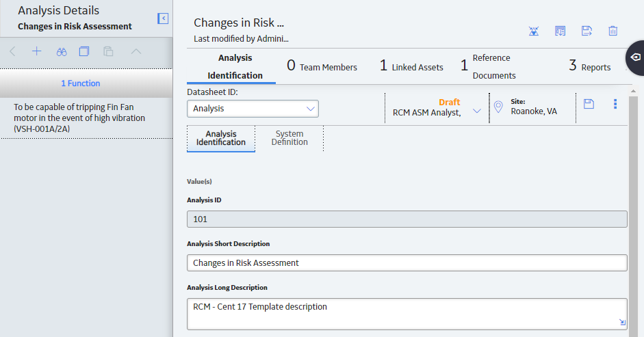
Task: Click the promote-to-ASM icon in header
Action: click(x=534, y=31)
